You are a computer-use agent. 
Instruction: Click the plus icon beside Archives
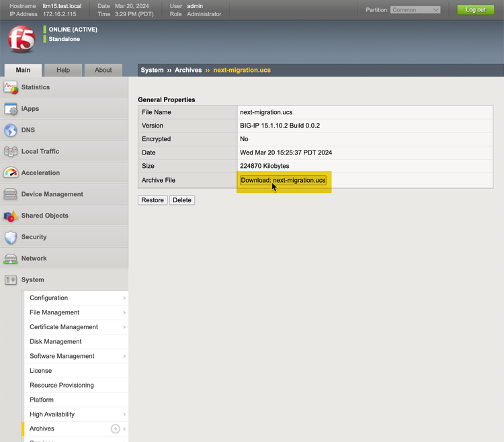(x=115, y=429)
